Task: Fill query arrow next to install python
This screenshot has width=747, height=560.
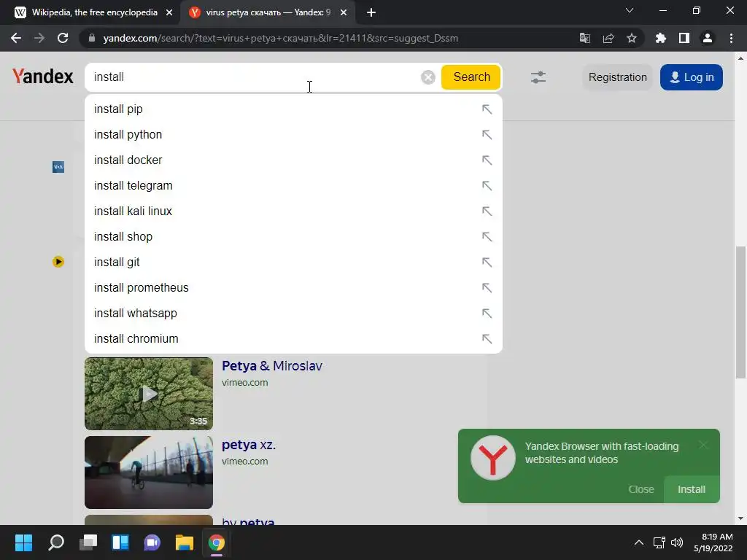Action: click(x=487, y=135)
